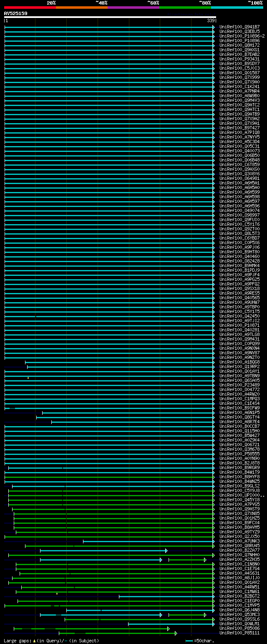Select the UniRef100_A9RES5 label

pyautogui.click(x=239, y=293)
